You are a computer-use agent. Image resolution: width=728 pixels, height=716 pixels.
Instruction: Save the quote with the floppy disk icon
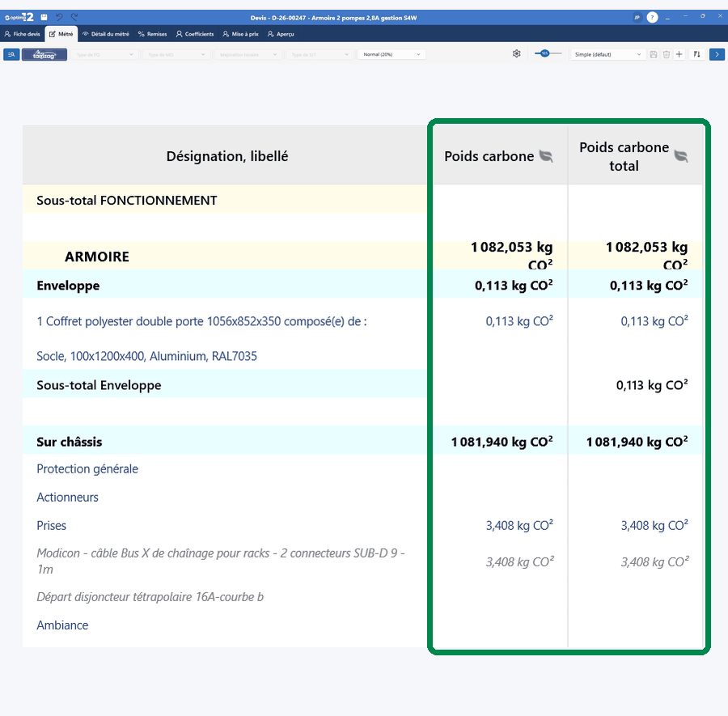(x=44, y=17)
